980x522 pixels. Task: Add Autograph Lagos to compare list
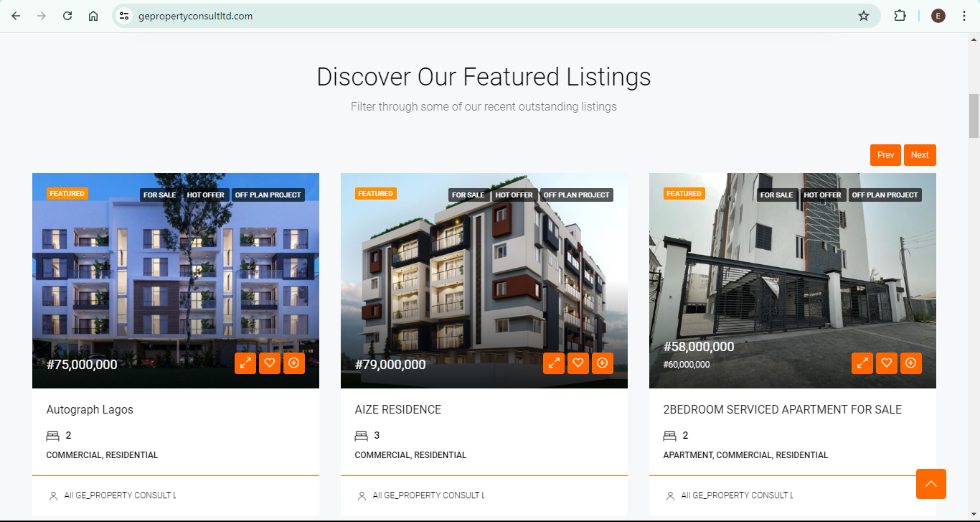pos(294,363)
